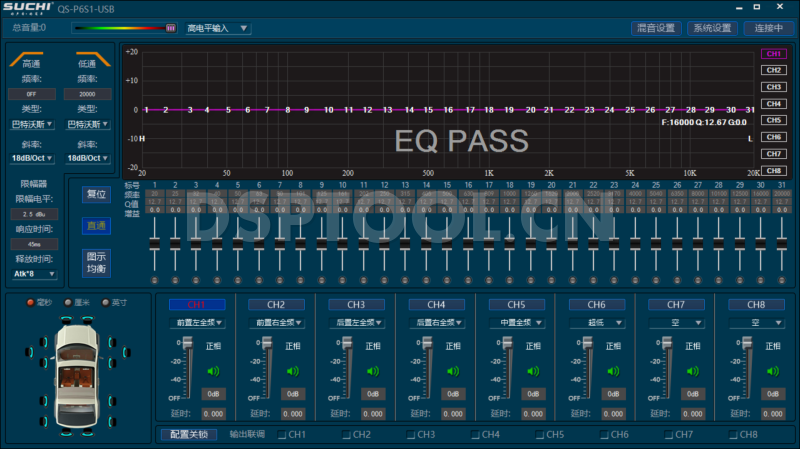Toggle the CH6 green speaker mute icon
Viewport: 800px width, 449px height.
point(612,371)
